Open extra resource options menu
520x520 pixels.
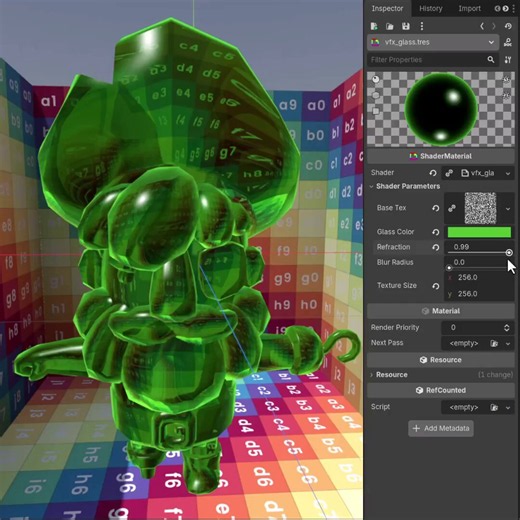point(422,26)
